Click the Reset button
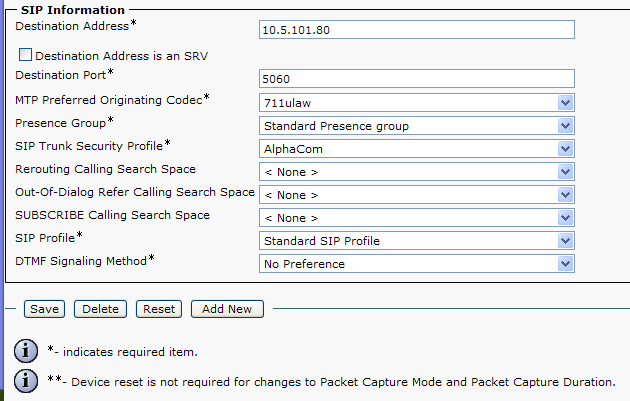This screenshot has width=630, height=401. (159, 309)
